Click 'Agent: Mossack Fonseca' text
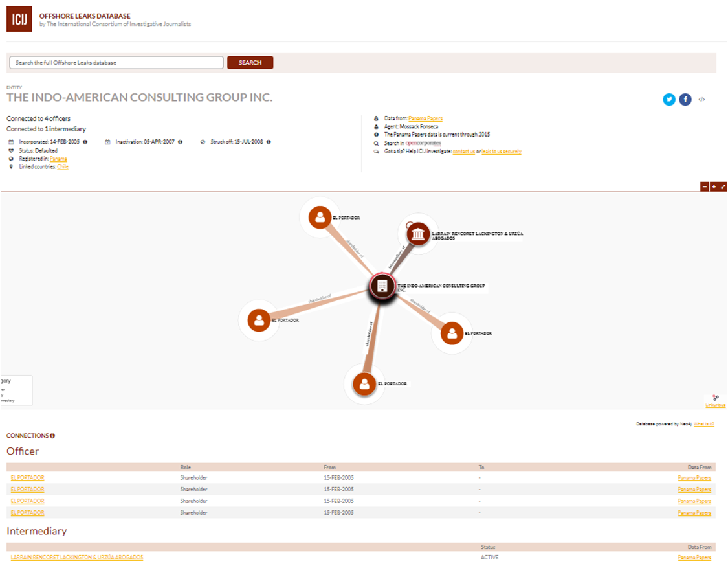This screenshot has height=575, width=728. point(411,126)
